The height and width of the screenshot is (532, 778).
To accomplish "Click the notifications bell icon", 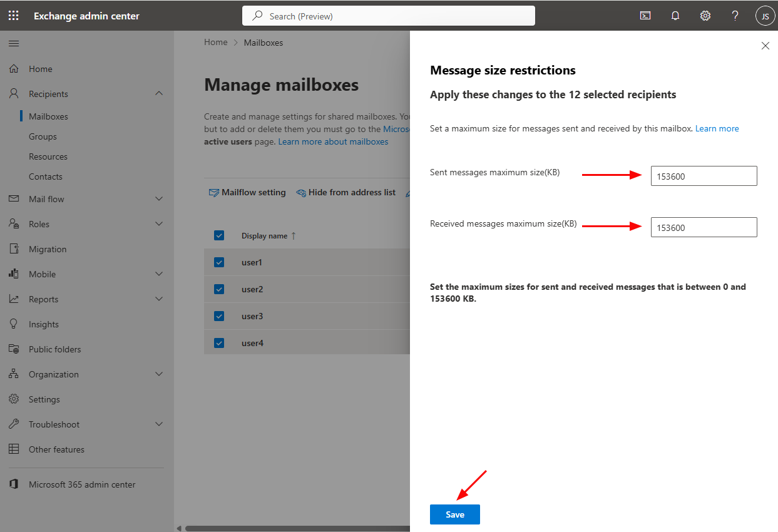I will pyautogui.click(x=675, y=16).
